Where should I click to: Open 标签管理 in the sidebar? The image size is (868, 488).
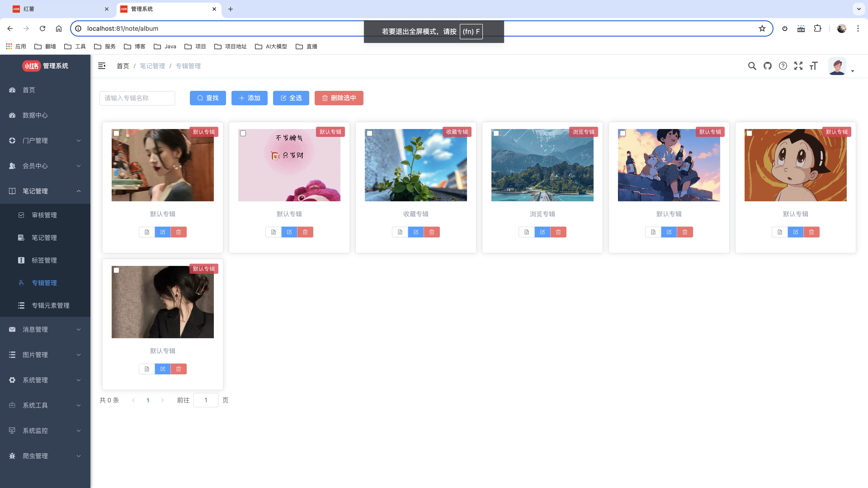tap(44, 260)
